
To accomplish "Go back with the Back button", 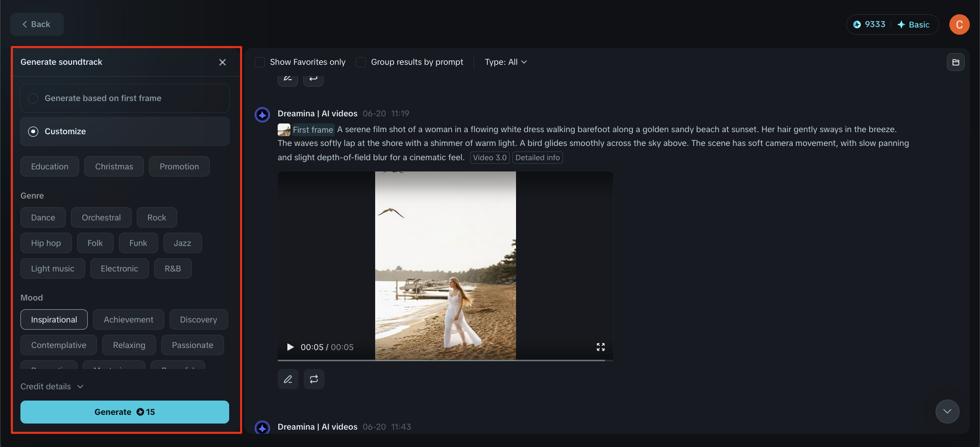I will [37, 24].
